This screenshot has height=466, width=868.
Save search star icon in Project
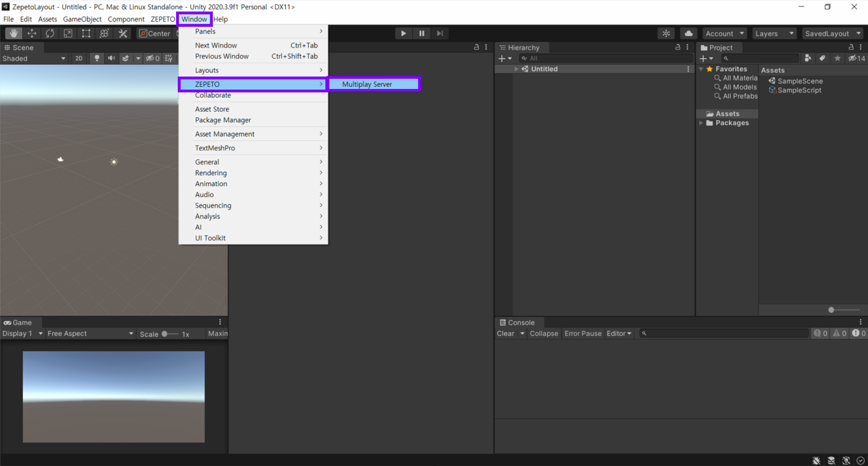837,58
